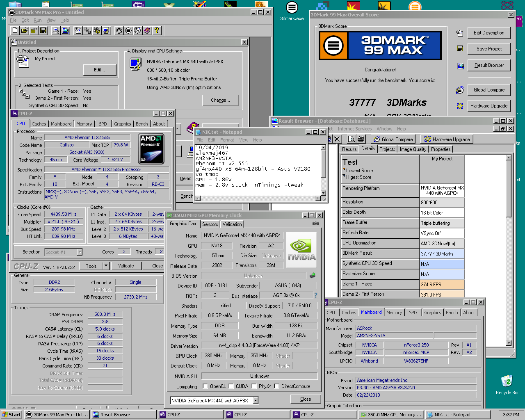Click the 37,777 3DMarks result cell
Viewport: 525px width, 420px height.
442,253
